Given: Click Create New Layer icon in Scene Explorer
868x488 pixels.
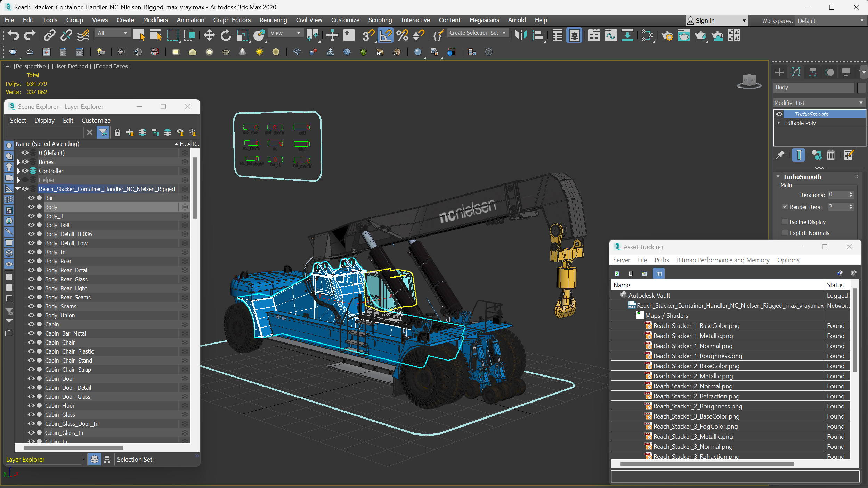Looking at the screenshot, I should (x=130, y=132).
